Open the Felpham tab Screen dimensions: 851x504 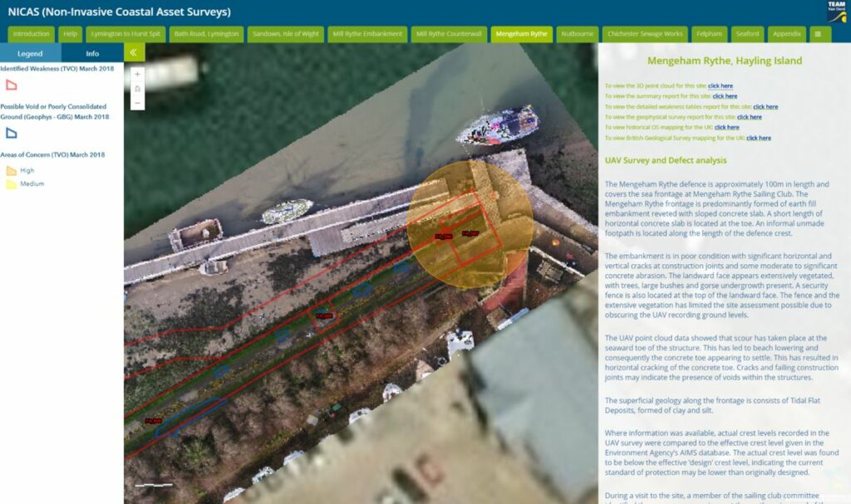pyautogui.click(x=710, y=34)
